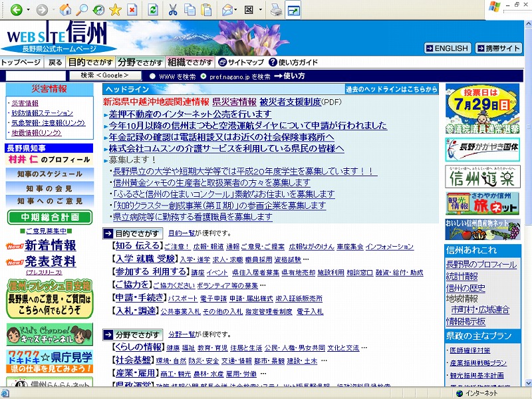This screenshot has height=399, width=532.
Task: Open the 携帯サイト button
Action: tap(498, 48)
